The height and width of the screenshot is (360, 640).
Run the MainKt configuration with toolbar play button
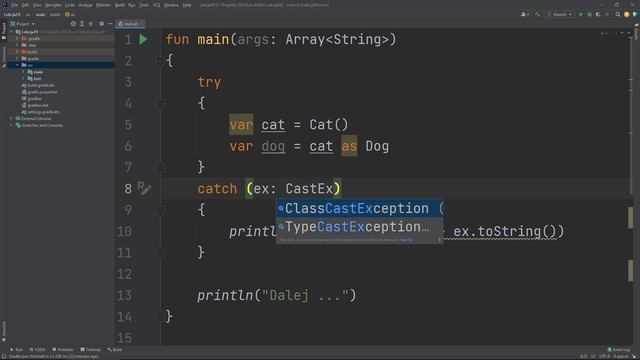tap(581, 14)
